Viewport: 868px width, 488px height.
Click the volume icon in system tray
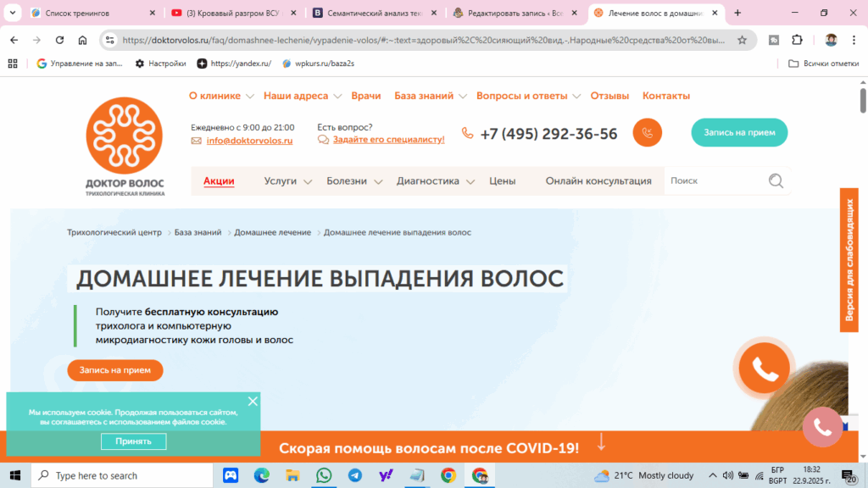[x=728, y=475]
